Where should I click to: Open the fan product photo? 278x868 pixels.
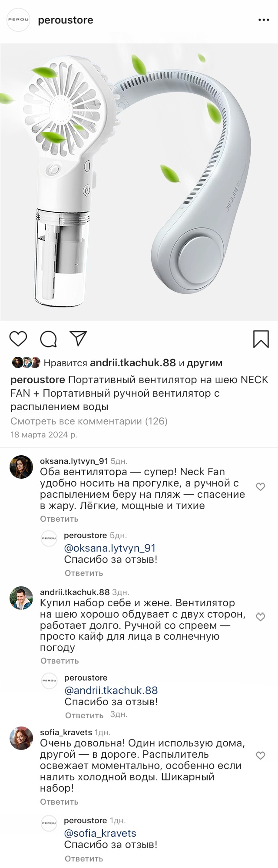point(139,182)
